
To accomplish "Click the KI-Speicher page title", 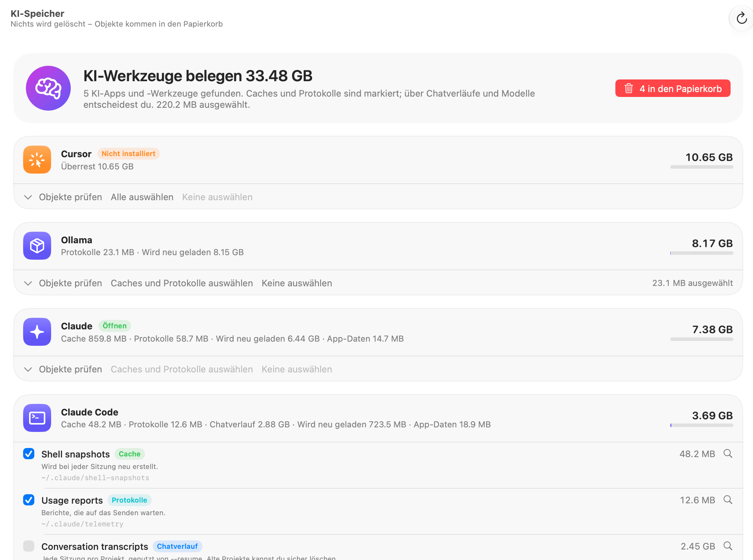I will [37, 13].
